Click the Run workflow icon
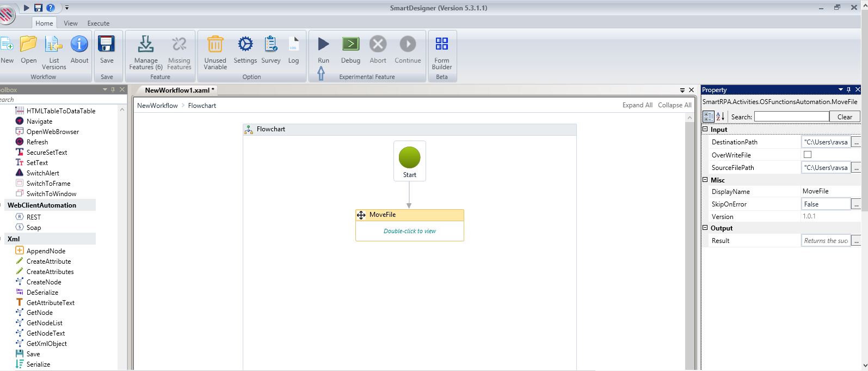Screen dimensions: 868x371 323,44
